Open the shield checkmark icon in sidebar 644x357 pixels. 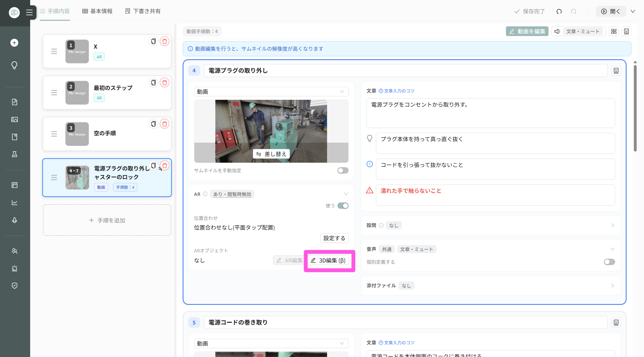(14, 286)
